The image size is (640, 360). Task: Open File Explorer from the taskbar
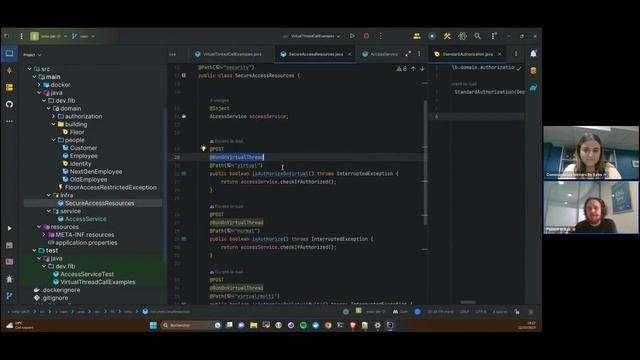click(253, 325)
